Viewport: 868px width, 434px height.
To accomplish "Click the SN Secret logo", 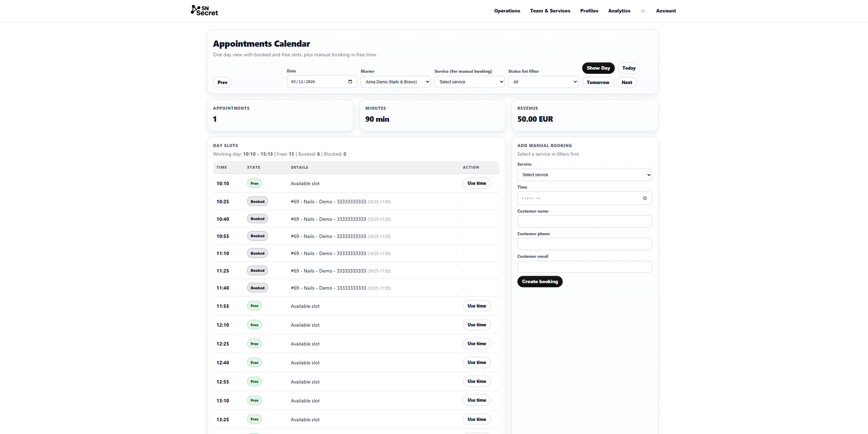I will 205,10.
